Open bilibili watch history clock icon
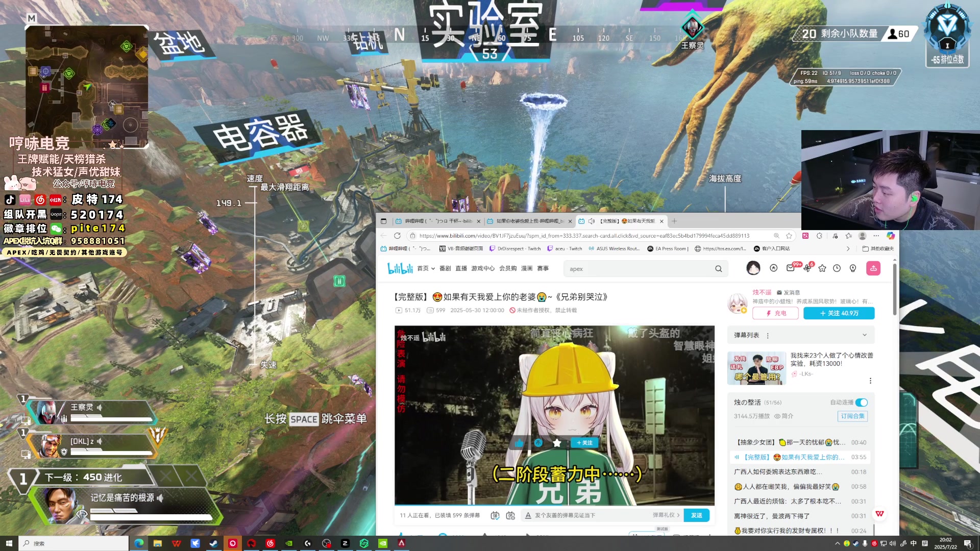Viewport: 980px width, 551px height. click(837, 268)
